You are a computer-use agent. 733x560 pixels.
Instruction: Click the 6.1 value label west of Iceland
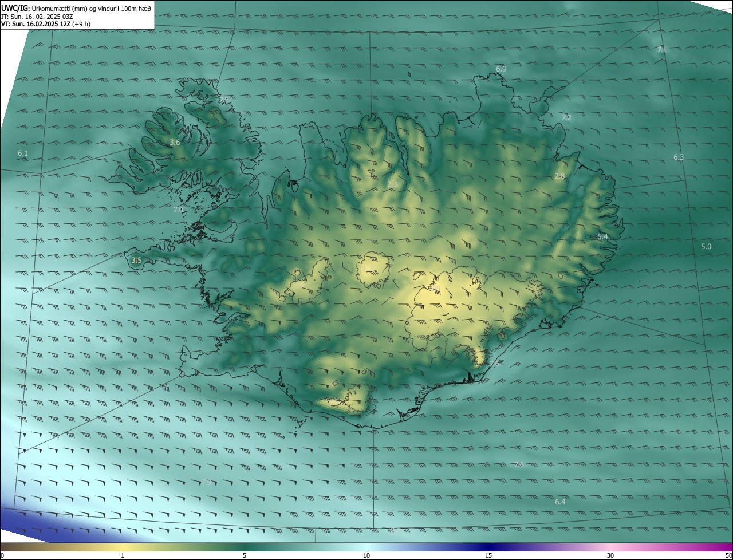click(x=22, y=153)
